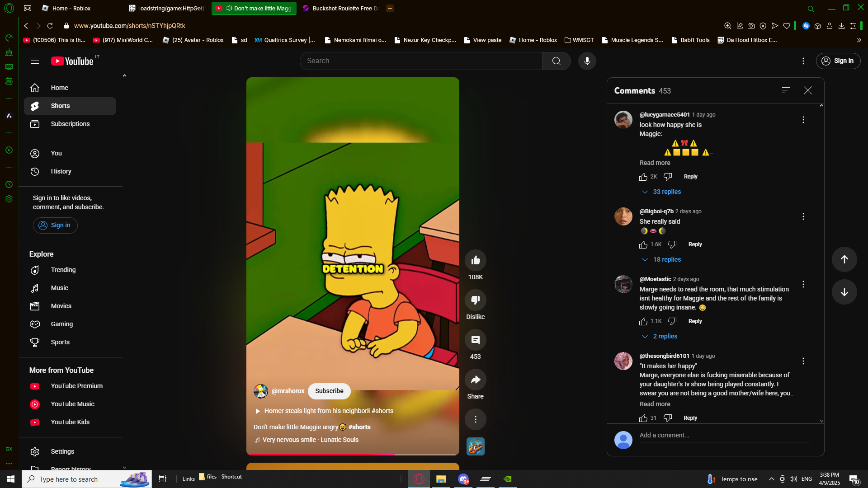Dislike this Short
Image resolution: width=868 pixels, height=488 pixels.
tap(476, 300)
